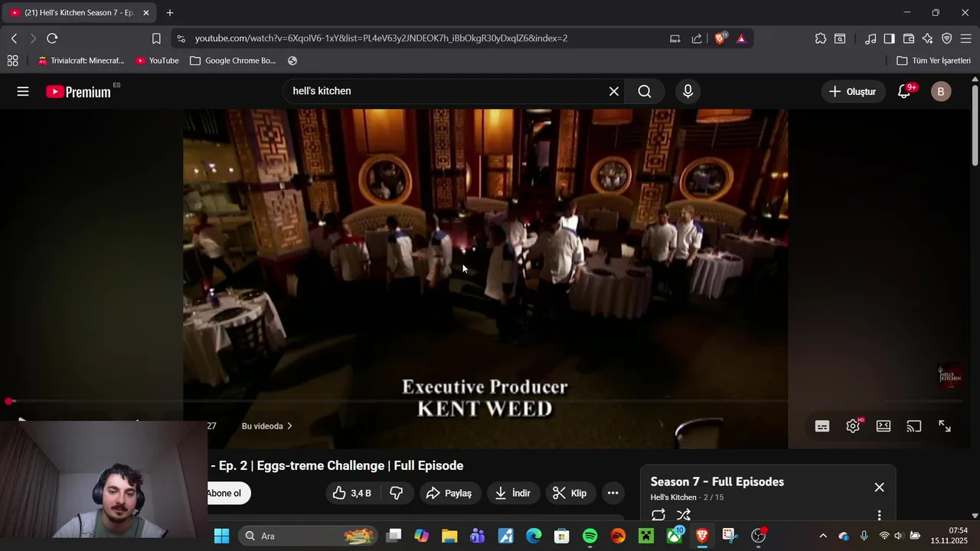This screenshot has height=551, width=980.
Task: Toggle subtitles in the video player
Action: pyautogui.click(x=822, y=426)
